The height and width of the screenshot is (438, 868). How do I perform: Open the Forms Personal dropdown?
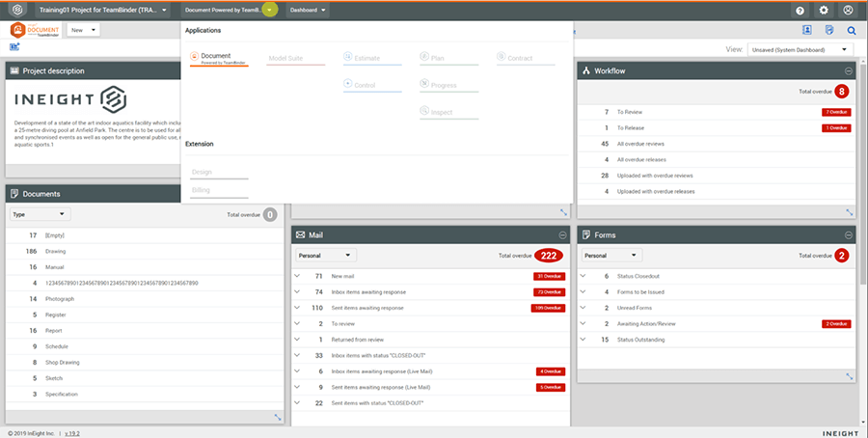coord(611,256)
